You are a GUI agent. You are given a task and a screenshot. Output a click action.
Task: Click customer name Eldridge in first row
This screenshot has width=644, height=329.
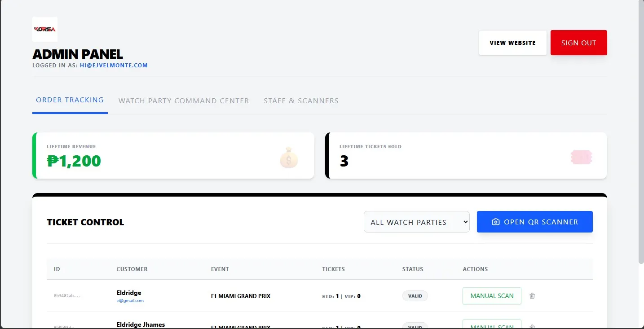129,293
